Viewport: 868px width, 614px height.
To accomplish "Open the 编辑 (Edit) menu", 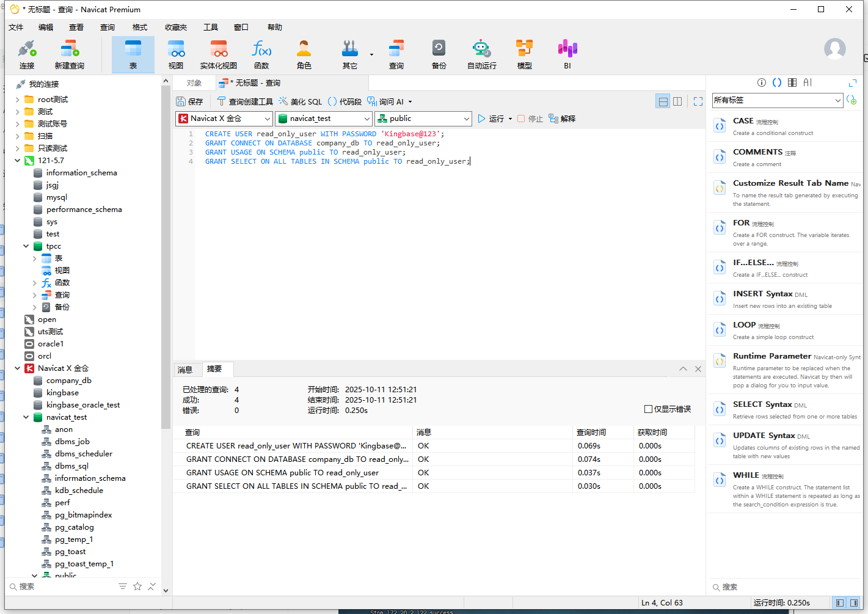I will (46, 27).
